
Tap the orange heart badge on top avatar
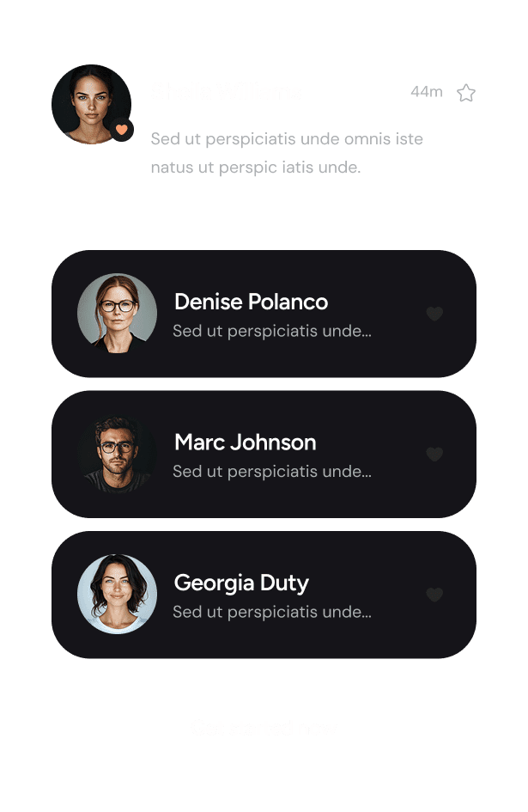coord(122,130)
